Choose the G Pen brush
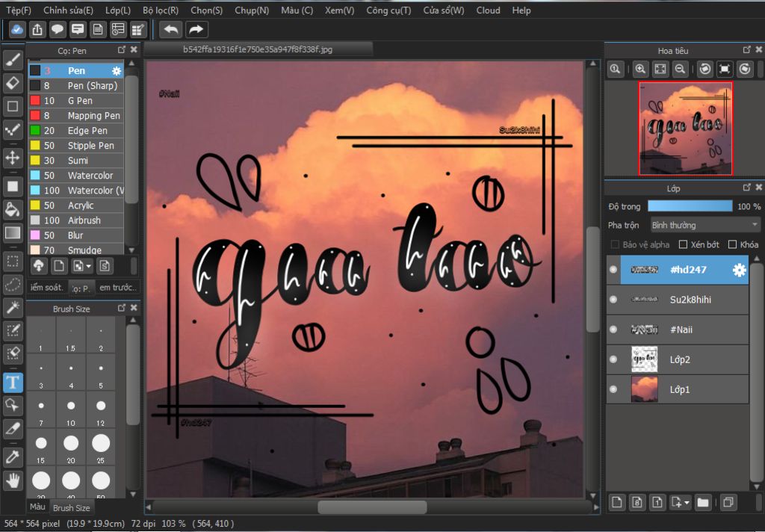Image resolution: width=765 pixels, height=532 pixels. [x=76, y=101]
